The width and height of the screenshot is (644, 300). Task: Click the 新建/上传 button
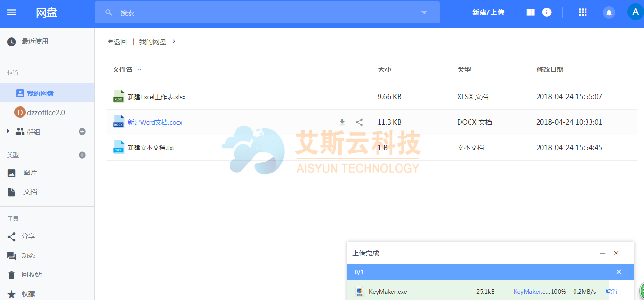[488, 12]
